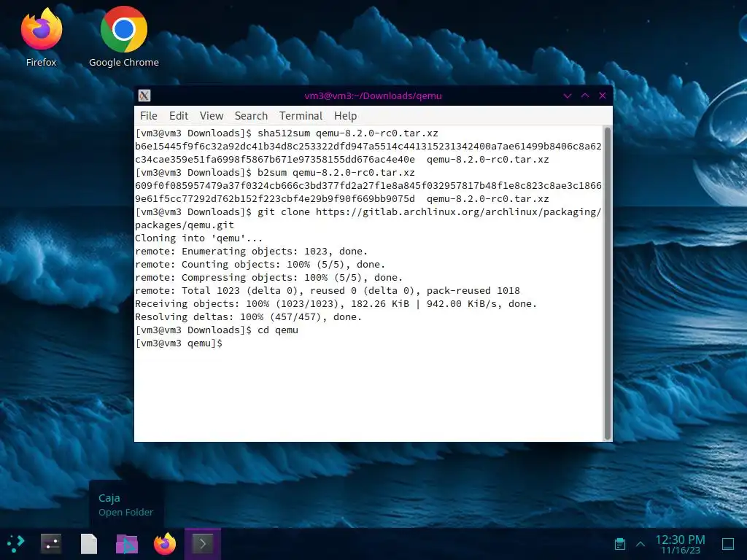
Task: Close the terminal window
Action: point(603,96)
